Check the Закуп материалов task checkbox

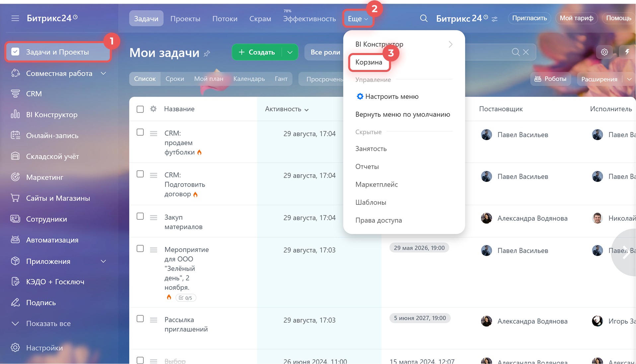click(140, 216)
